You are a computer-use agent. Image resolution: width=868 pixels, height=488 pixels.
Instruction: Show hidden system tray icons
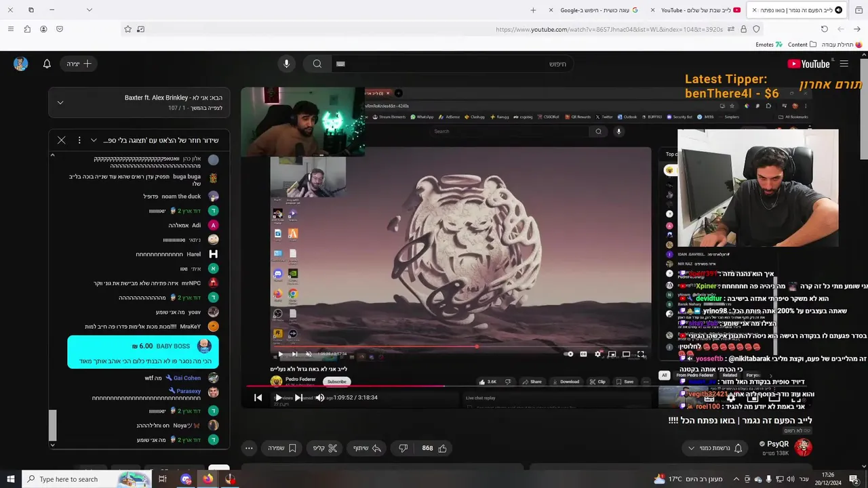click(736, 479)
